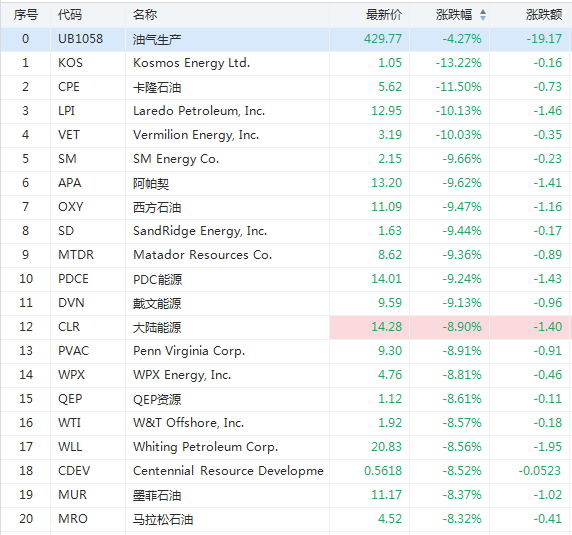Select ticker code CPE
Viewport: 572px width, 535px height.
69,87
